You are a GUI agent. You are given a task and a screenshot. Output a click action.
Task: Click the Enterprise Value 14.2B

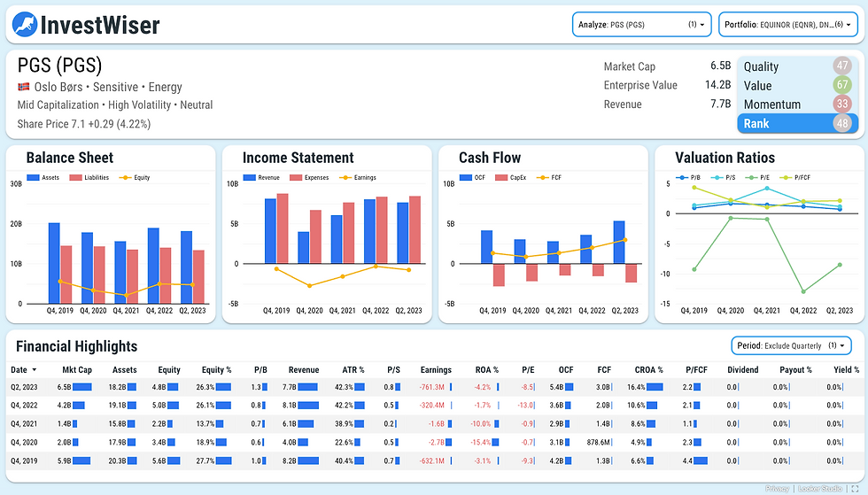pos(718,85)
